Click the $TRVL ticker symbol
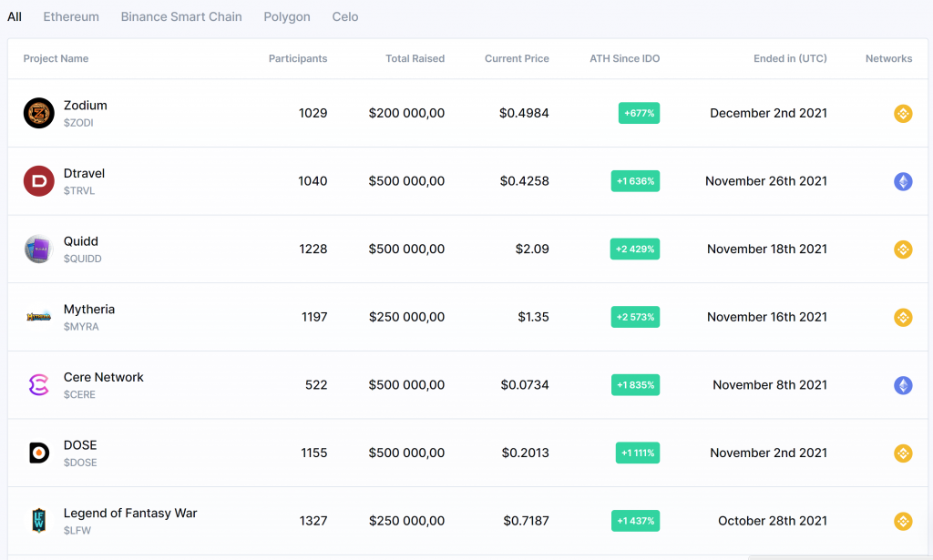Viewport: 933px width, 560px height. 79,191
